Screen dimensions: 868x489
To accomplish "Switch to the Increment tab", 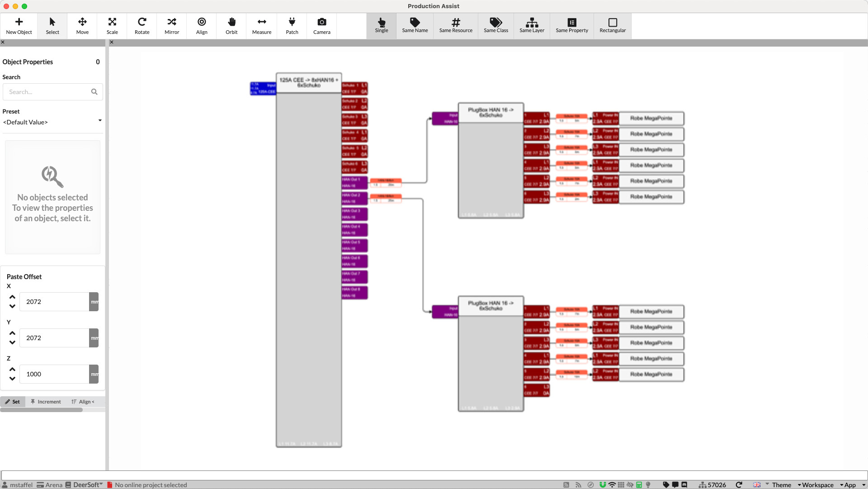I will [x=46, y=402].
